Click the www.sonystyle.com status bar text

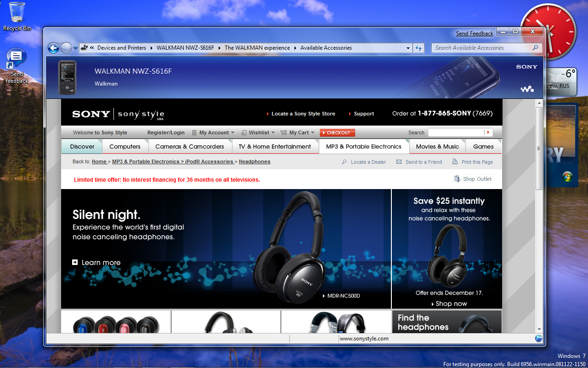(364, 339)
